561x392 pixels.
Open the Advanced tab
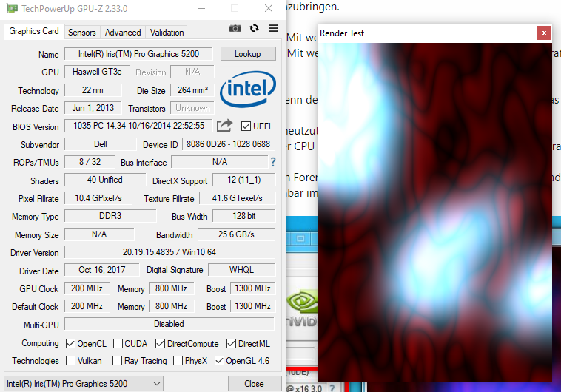(123, 33)
